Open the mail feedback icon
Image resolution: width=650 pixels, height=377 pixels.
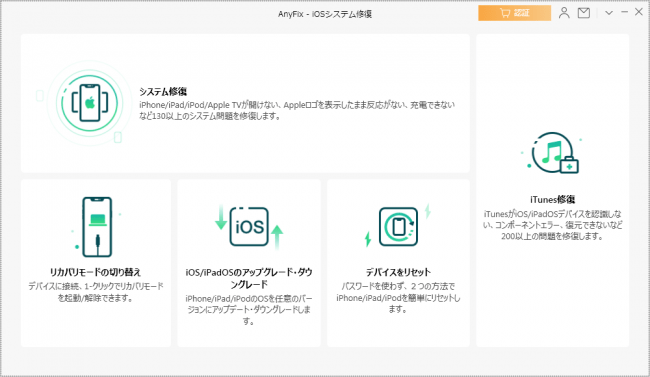coord(584,13)
